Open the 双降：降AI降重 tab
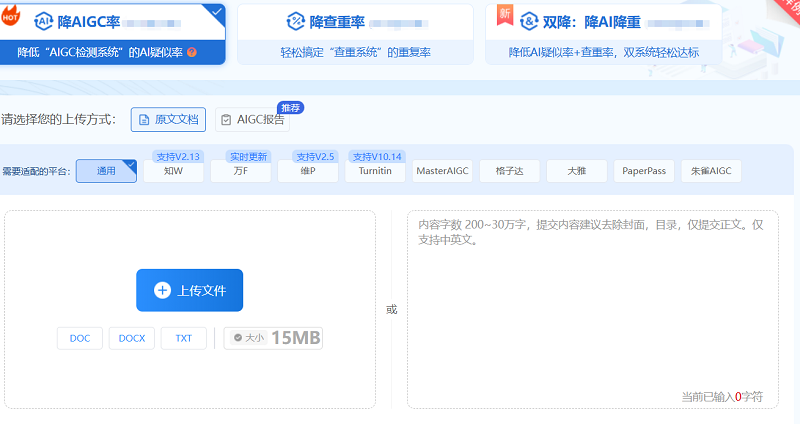The image size is (800, 424). click(603, 35)
